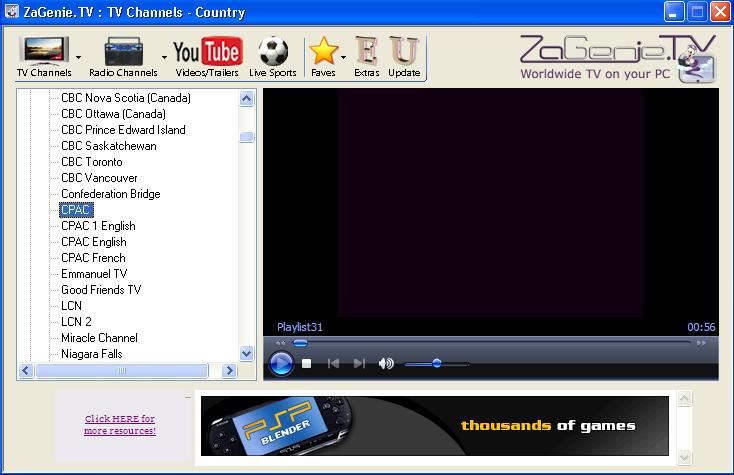Select CBC Prince Edward Island channel

click(123, 130)
